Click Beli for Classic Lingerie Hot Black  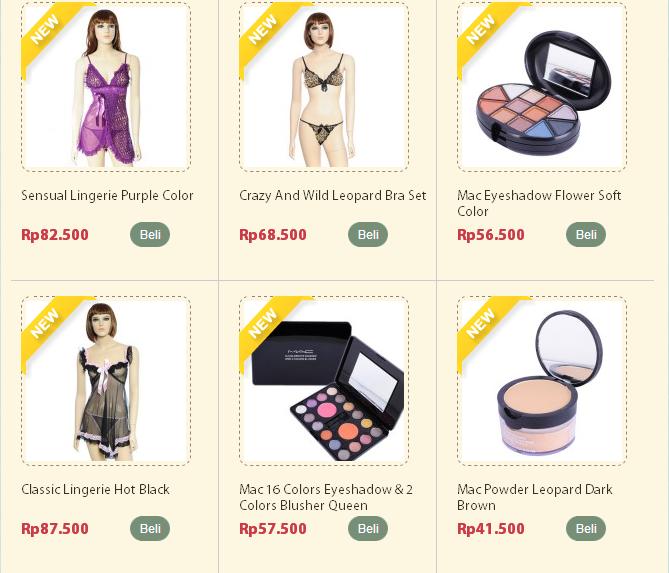[x=150, y=529]
